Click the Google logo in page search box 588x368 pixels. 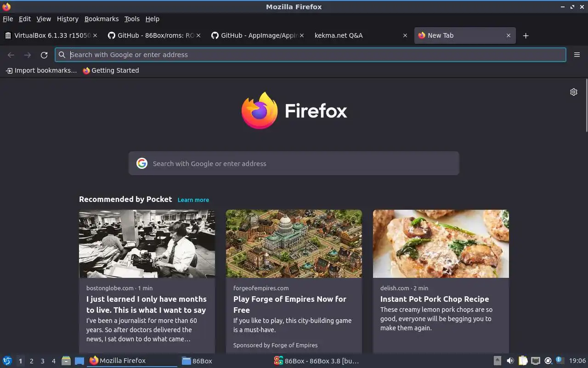click(142, 163)
